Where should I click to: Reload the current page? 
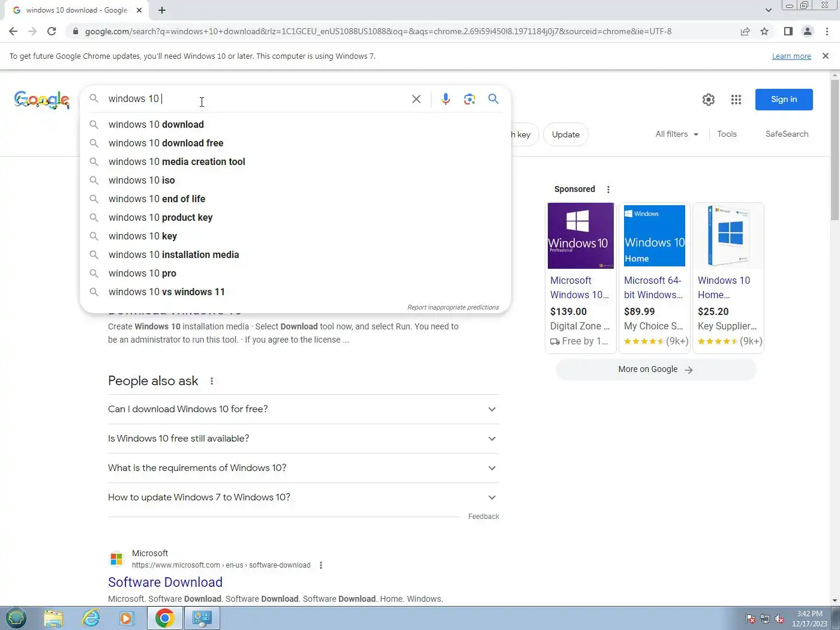coord(52,31)
